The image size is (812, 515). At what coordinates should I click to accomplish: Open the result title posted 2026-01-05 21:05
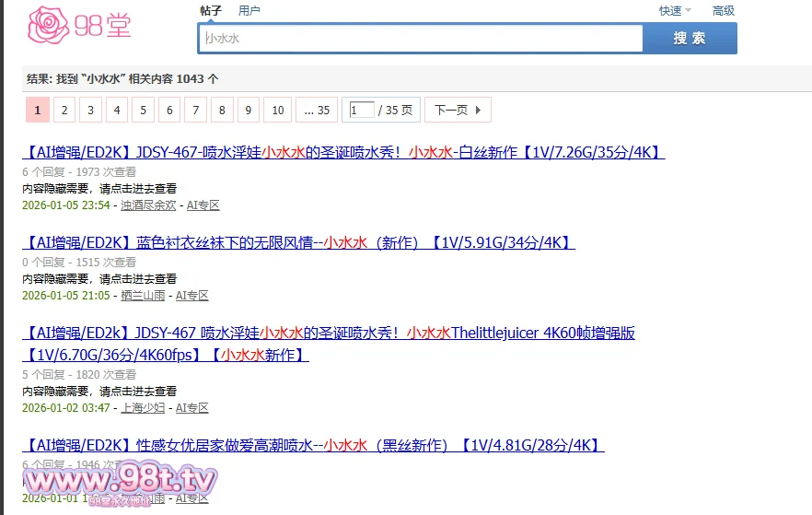(298, 243)
